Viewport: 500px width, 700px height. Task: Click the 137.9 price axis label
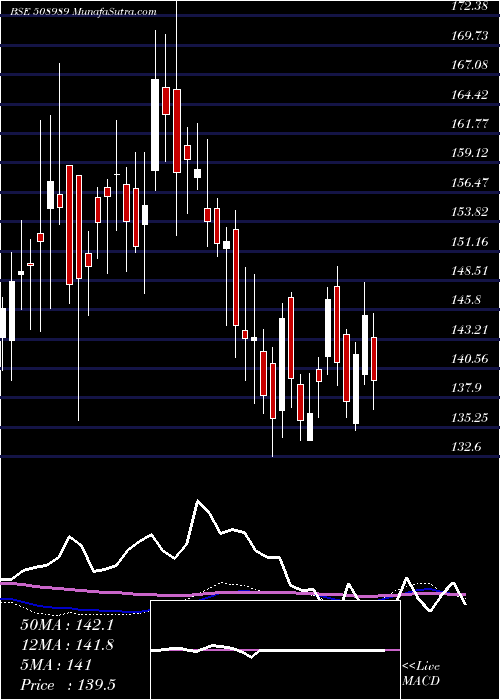[x=467, y=388]
